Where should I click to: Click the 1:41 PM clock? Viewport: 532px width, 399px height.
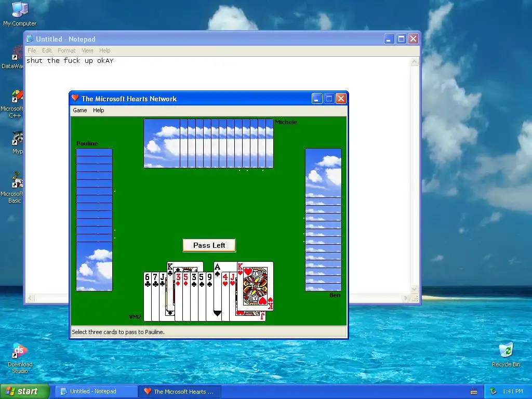click(x=513, y=392)
